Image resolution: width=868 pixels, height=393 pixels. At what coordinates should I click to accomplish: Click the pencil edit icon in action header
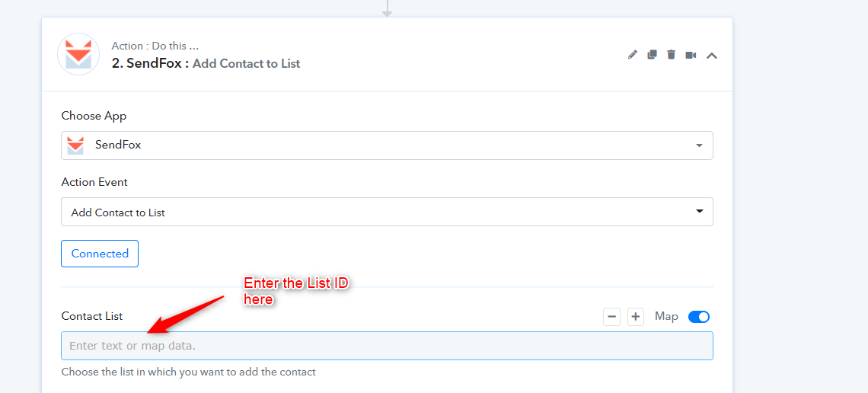coord(633,55)
